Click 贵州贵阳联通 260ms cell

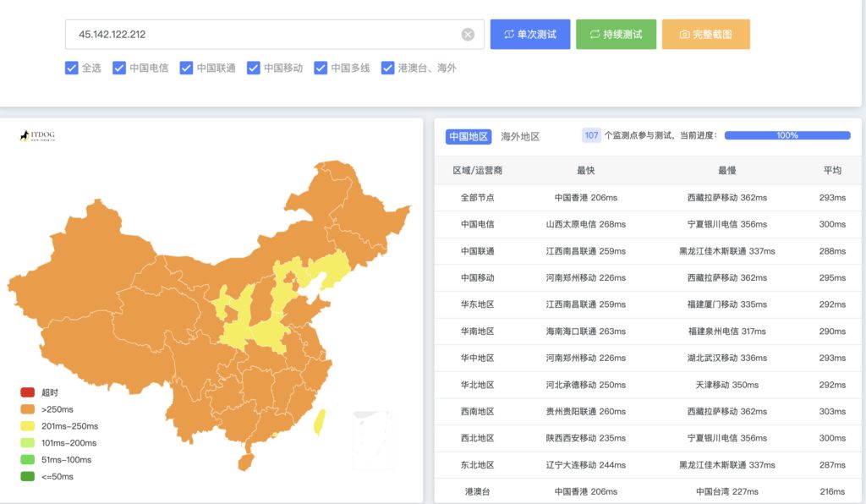[585, 411]
